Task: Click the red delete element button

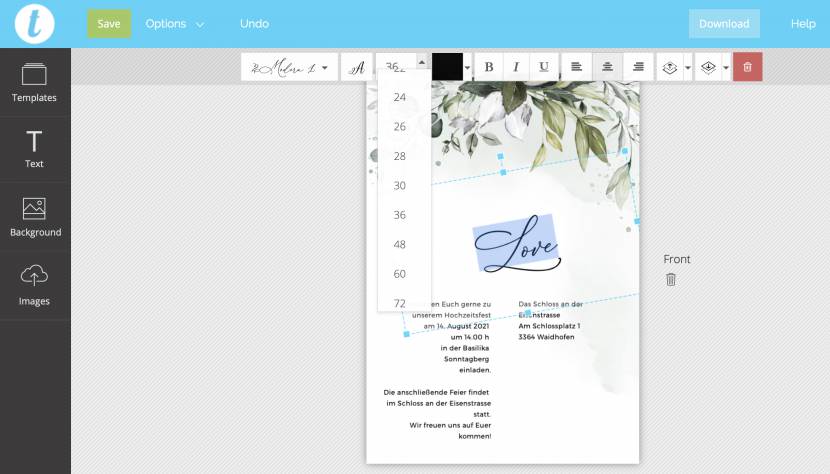Action: point(747,67)
